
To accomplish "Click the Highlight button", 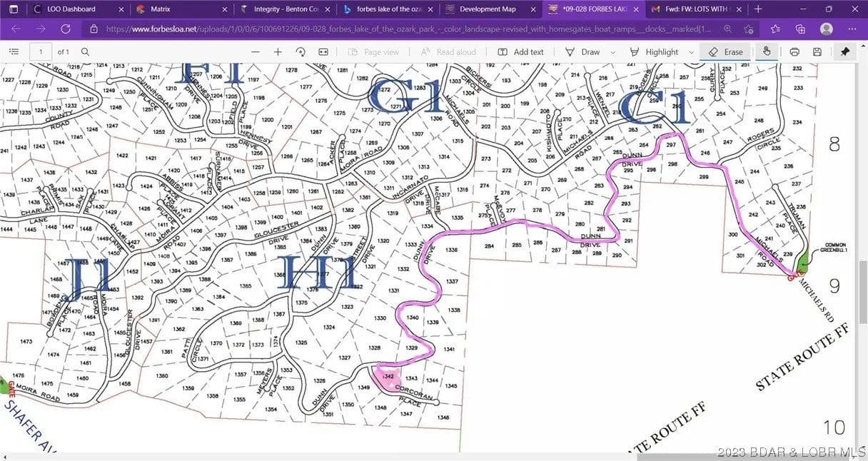I will pos(654,52).
